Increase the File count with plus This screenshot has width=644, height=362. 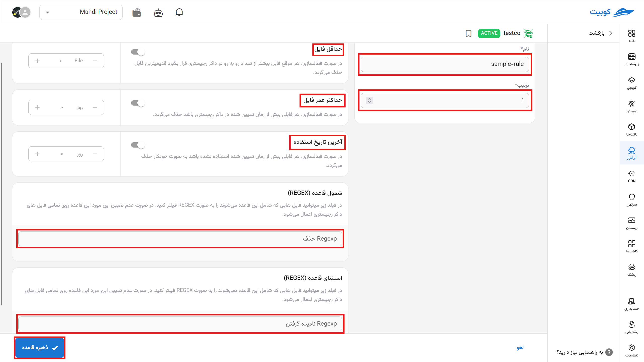pyautogui.click(x=37, y=61)
